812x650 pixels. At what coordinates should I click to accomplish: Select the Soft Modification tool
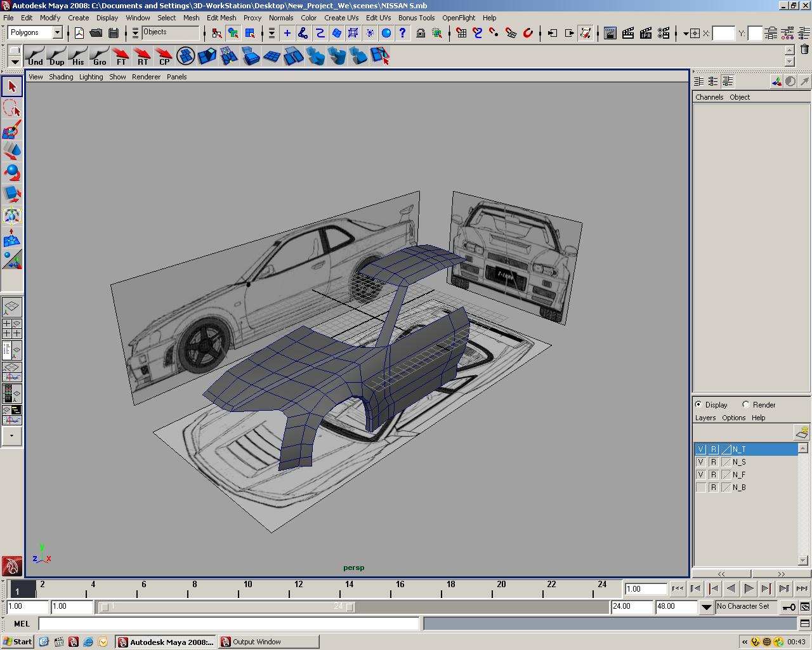[x=12, y=238]
